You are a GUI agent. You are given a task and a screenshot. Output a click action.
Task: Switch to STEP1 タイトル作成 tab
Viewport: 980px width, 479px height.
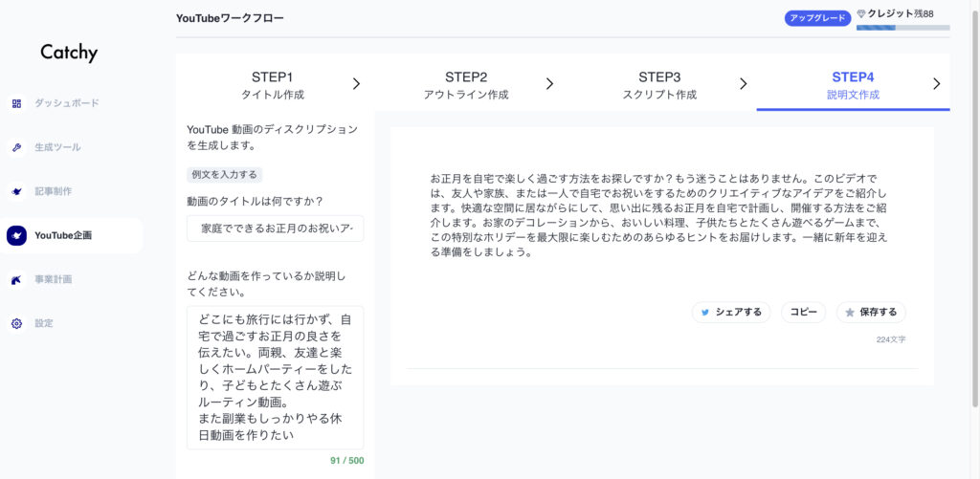pyautogui.click(x=272, y=84)
